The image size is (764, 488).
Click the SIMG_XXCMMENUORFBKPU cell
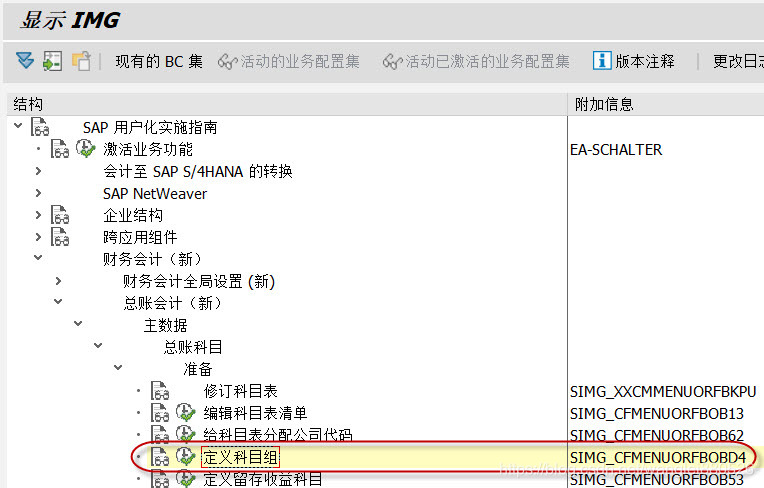tap(663, 392)
